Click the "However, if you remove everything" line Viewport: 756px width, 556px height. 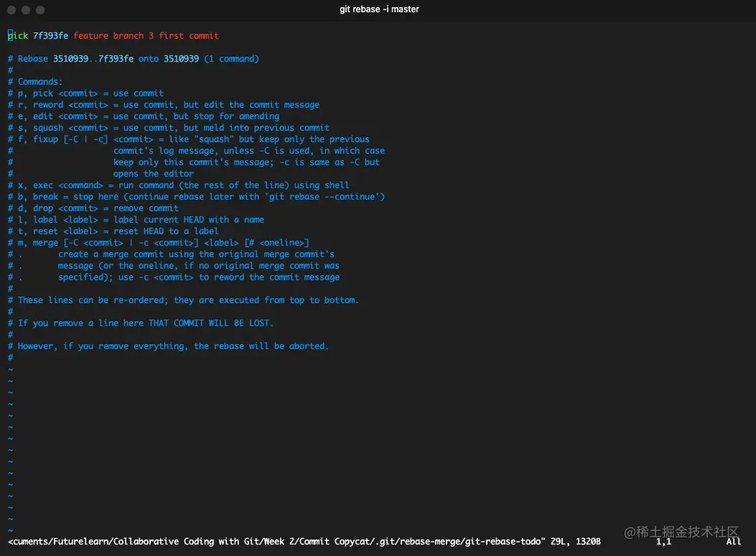coord(168,347)
